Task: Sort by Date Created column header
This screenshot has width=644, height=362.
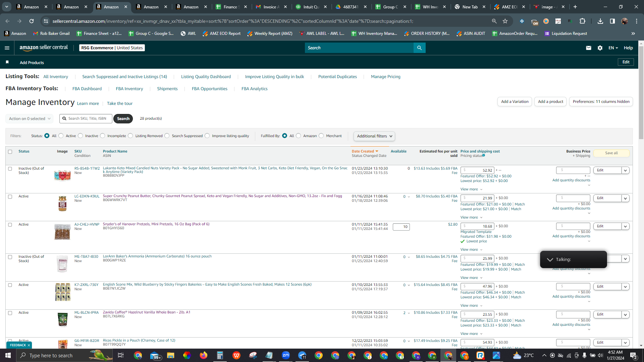Action: pyautogui.click(x=365, y=152)
